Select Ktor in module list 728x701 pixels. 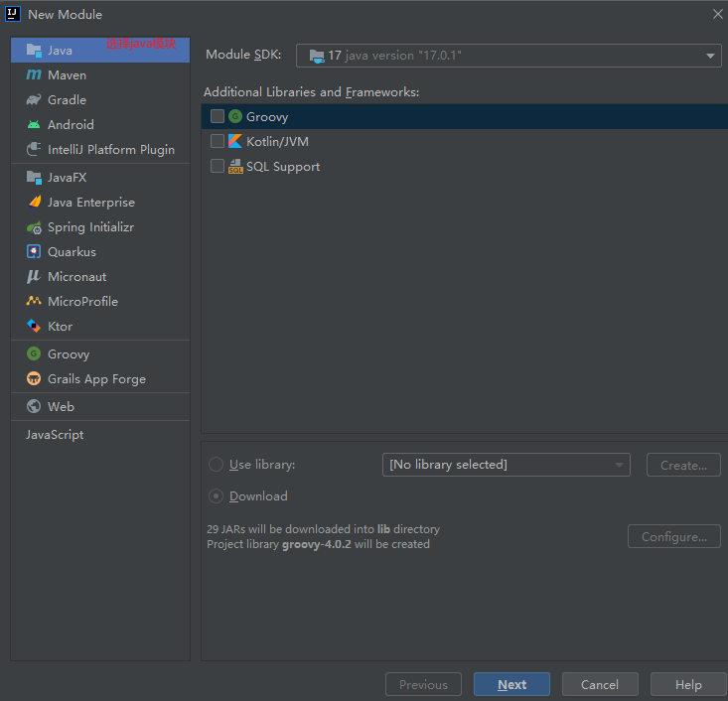100,326
